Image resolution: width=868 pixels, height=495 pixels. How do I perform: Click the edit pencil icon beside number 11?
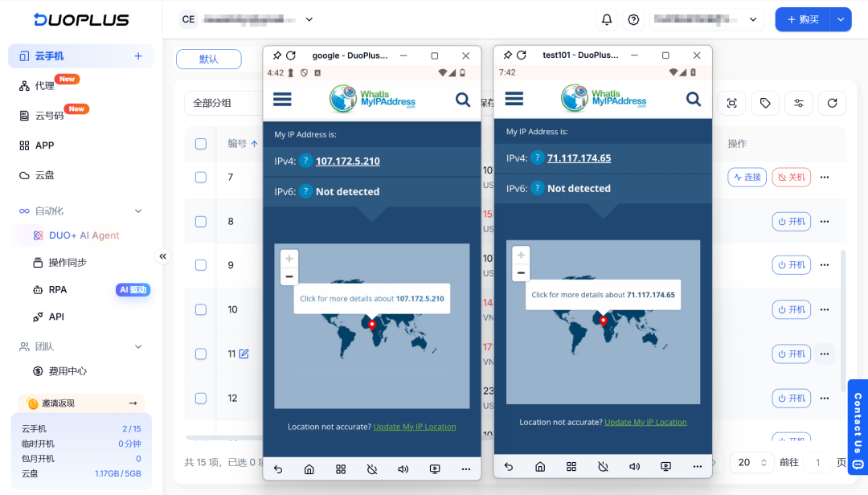[x=244, y=354]
